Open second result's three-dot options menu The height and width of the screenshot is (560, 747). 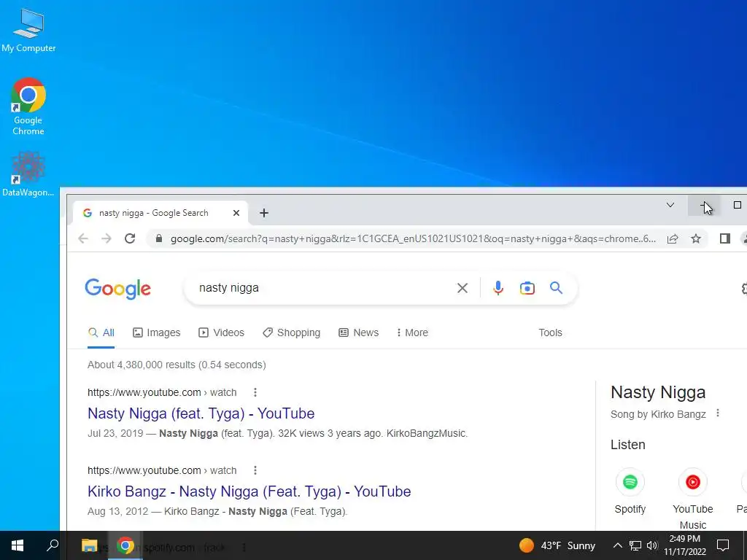click(255, 470)
